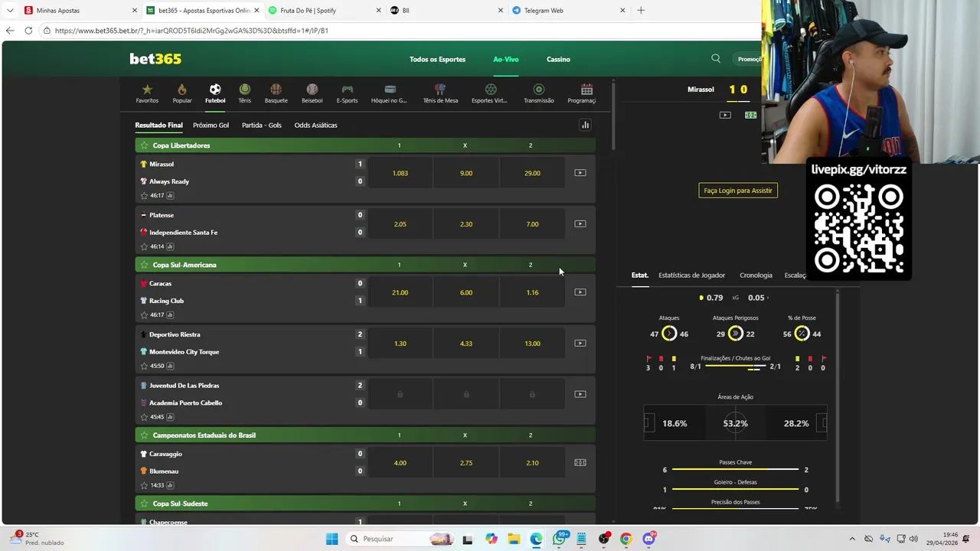Screen dimensions: 980x551
Task: Favorite the Juventud De Las Piedras match star
Action: pos(144,418)
